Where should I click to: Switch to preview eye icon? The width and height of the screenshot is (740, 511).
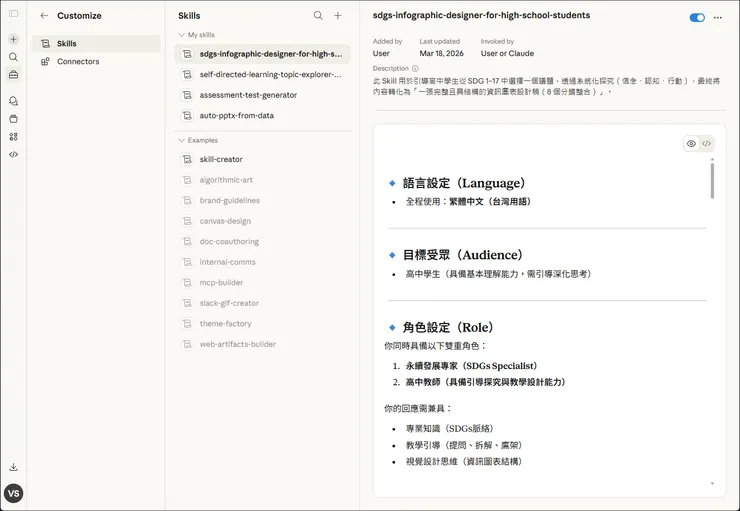click(691, 143)
